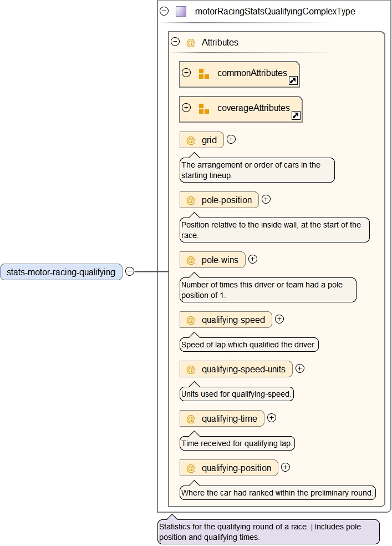Expand the qualifying-speed-units attribute
This screenshot has height=546, width=392.
300,368
